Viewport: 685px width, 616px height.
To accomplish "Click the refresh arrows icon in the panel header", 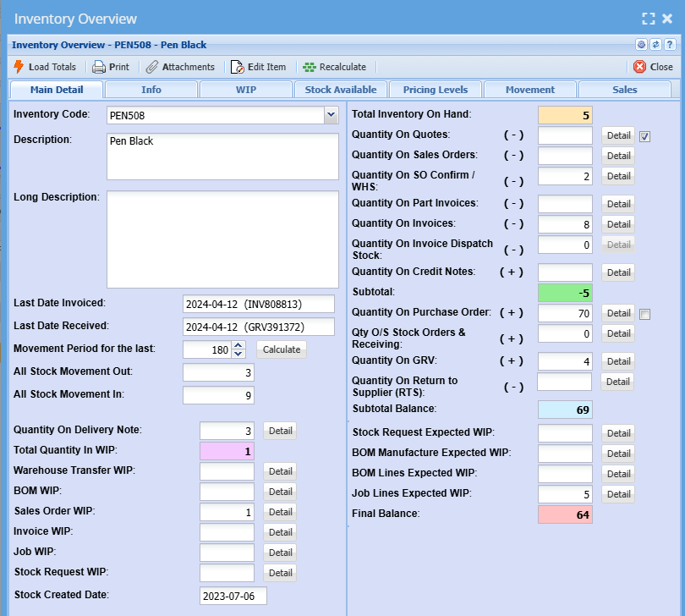I will point(655,45).
